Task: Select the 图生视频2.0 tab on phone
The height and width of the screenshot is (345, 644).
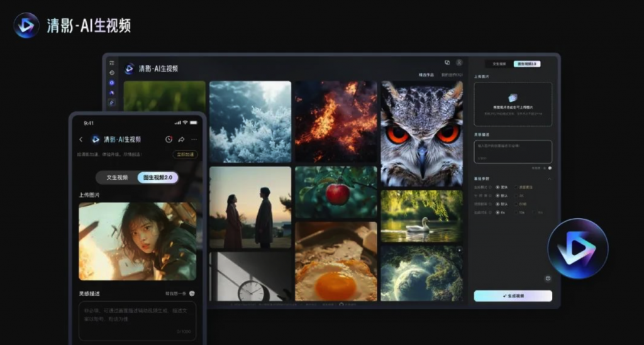Action: coord(158,177)
